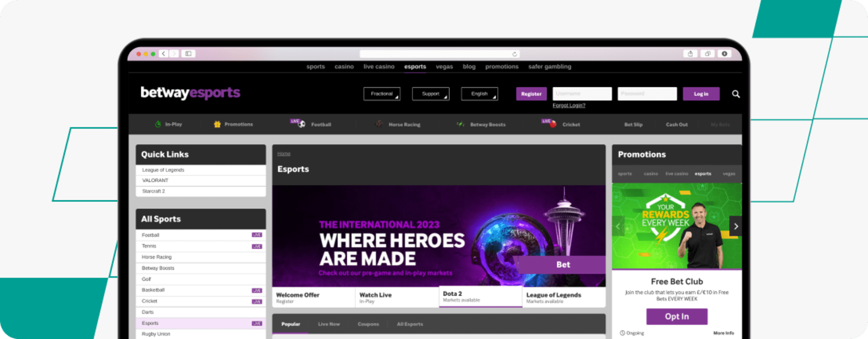Open the browser share icon
Viewport: 868px width, 339px height.
[690, 54]
